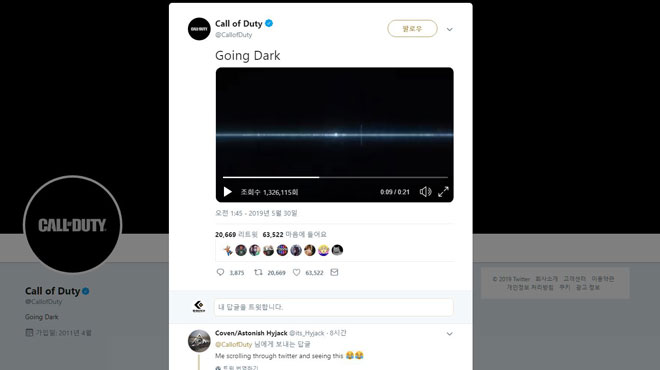Viewport: 660px width, 370px height.
Task: Click the tweet timestamp link
Action: point(256,213)
